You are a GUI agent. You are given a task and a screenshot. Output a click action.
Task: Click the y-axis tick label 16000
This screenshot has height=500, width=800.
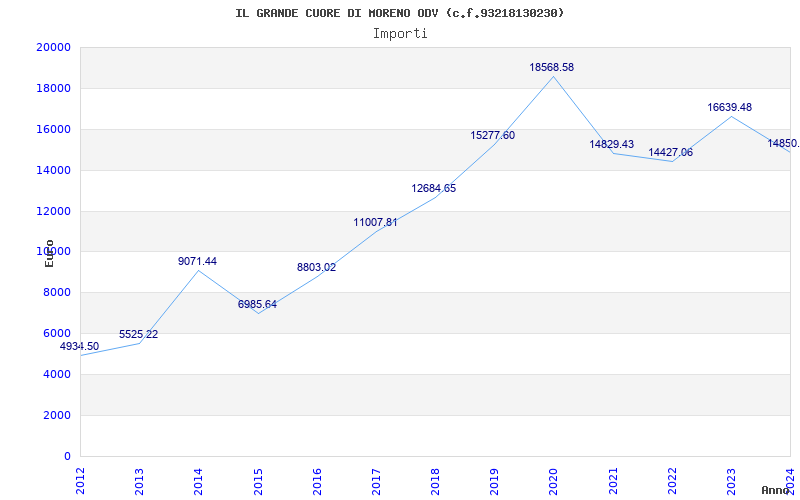click(54, 130)
